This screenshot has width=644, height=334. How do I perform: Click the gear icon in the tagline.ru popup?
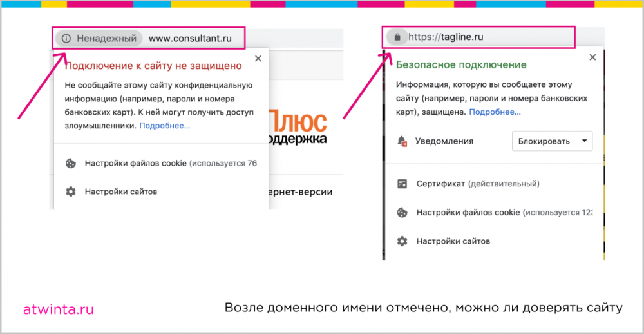[x=402, y=241]
